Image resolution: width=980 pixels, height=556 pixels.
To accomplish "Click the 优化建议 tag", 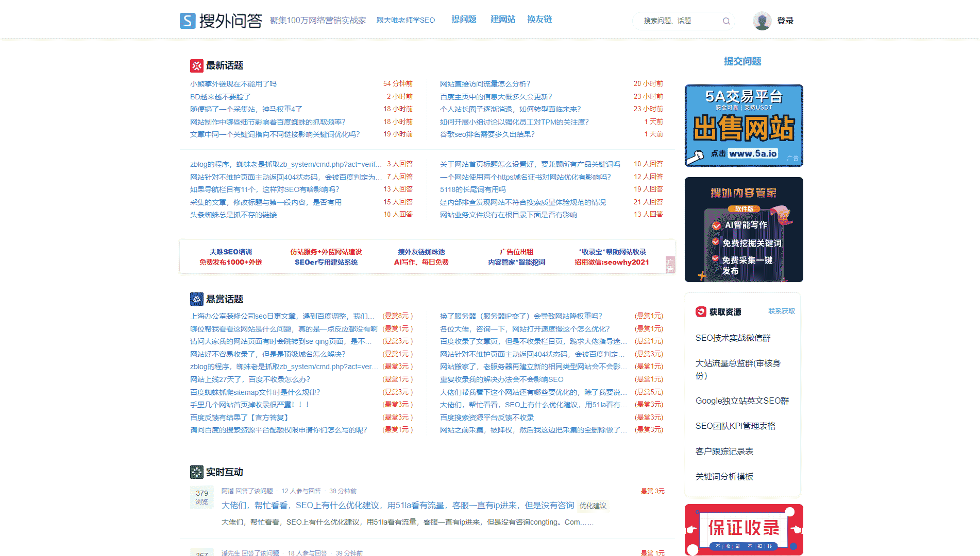I will [x=593, y=506].
